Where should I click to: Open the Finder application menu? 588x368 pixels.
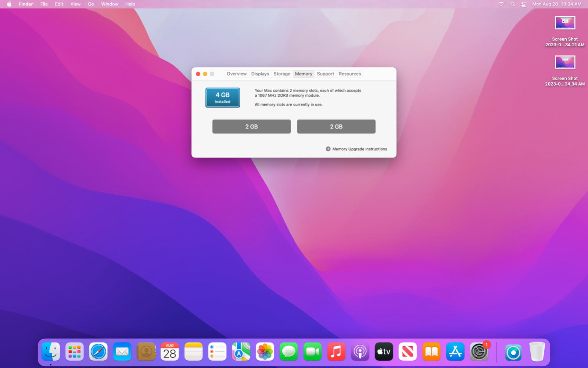[x=26, y=4]
